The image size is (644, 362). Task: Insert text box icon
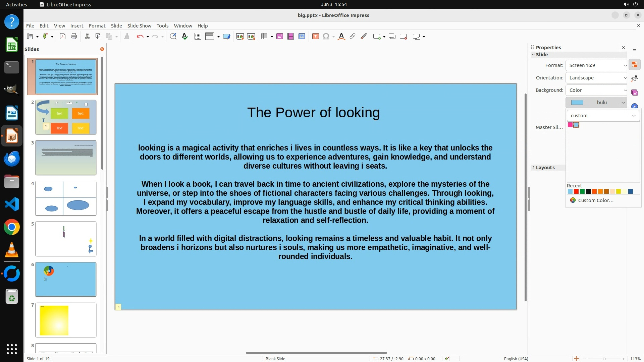(316, 37)
